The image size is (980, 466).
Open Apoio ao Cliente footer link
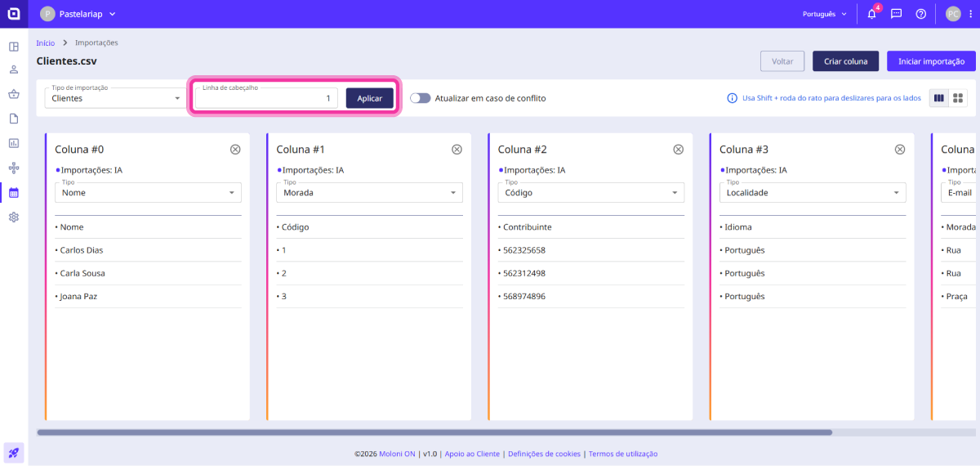point(472,454)
